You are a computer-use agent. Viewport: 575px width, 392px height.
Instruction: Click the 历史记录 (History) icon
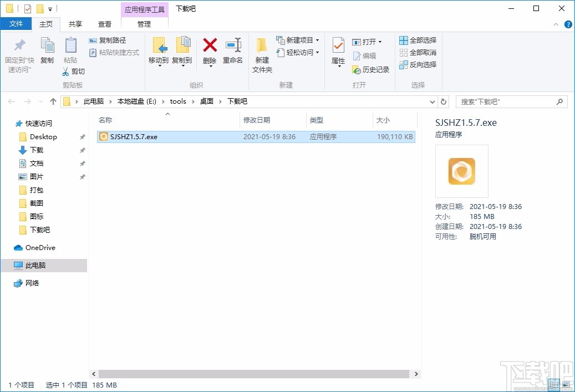click(370, 70)
